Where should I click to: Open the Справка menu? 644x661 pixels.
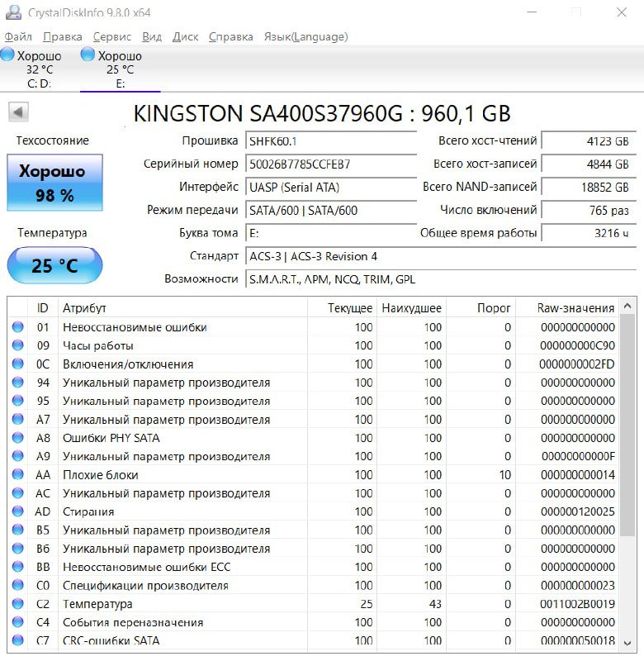click(x=231, y=36)
